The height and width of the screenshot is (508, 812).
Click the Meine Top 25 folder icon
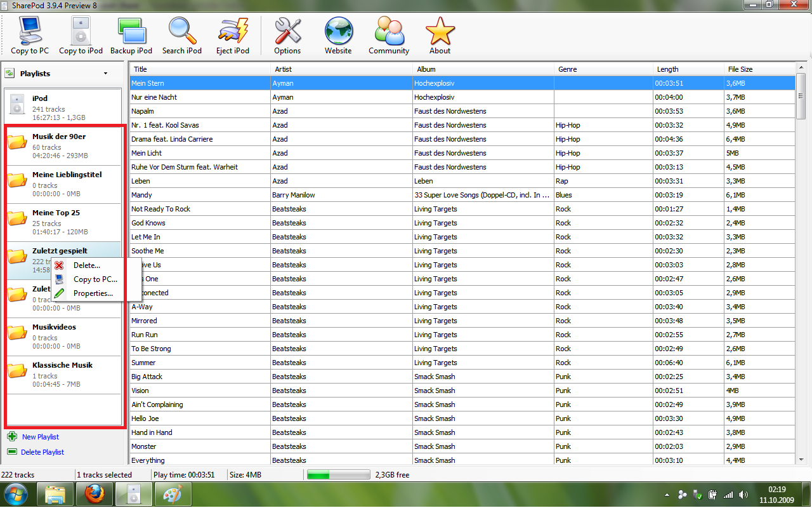pyautogui.click(x=17, y=218)
